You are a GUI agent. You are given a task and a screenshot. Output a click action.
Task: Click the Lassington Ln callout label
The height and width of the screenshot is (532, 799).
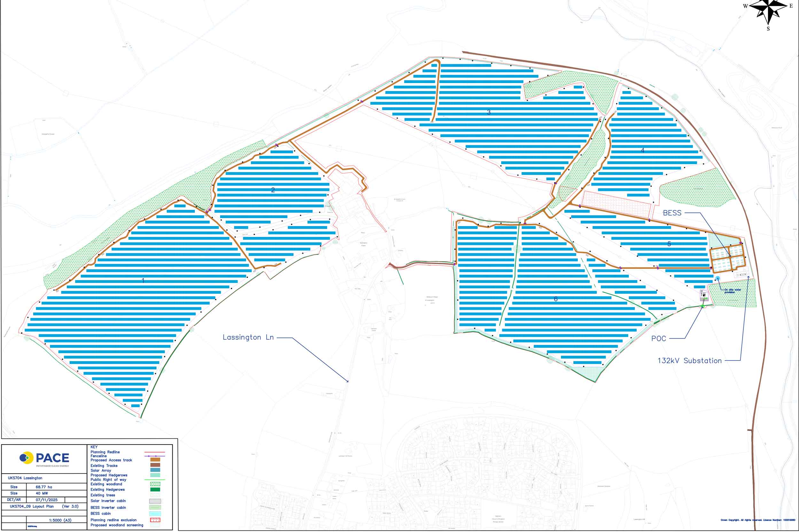point(248,337)
